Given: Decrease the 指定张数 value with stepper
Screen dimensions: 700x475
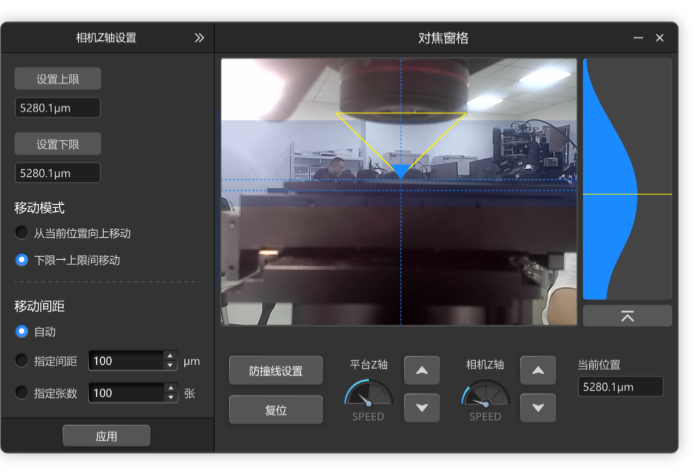Looking at the screenshot, I should click(x=170, y=398).
